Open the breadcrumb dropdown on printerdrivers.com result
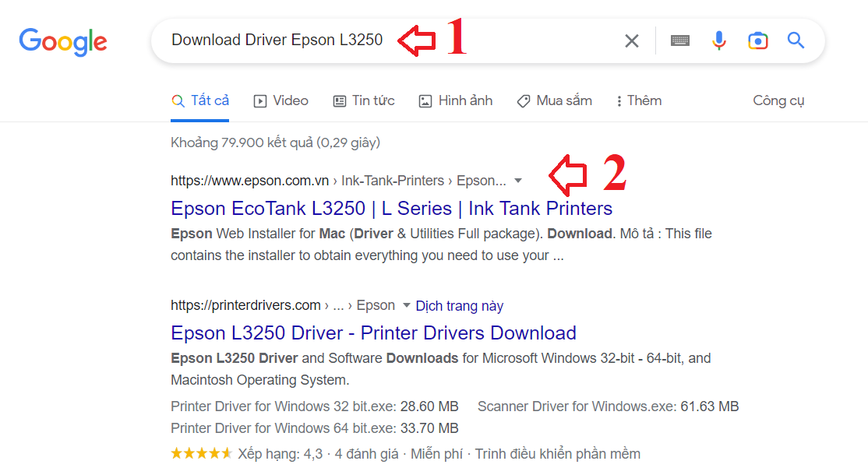The image size is (868, 468). (x=406, y=305)
